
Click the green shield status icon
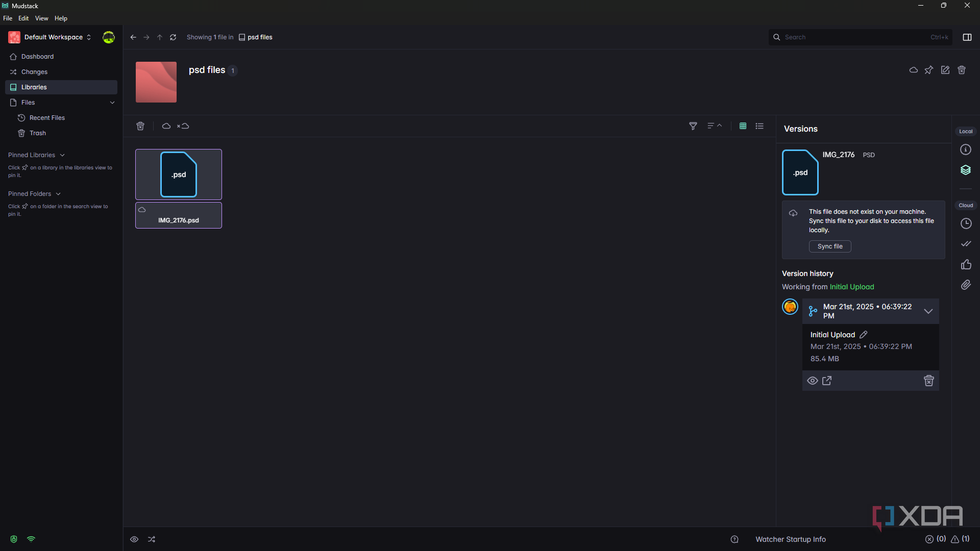pos(14,539)
